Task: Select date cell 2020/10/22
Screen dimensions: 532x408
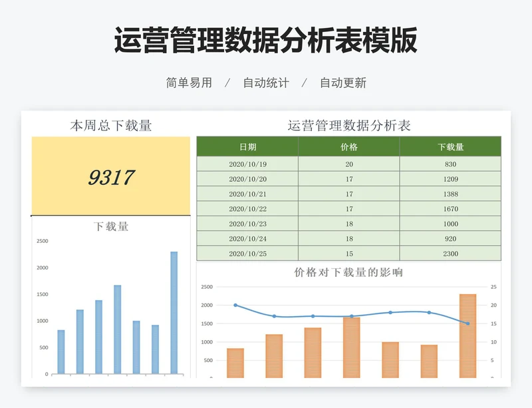Action: point(247,209)
